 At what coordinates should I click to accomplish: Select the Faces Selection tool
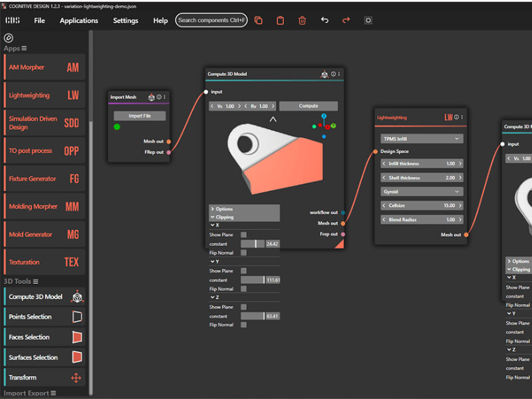point(45,337)
